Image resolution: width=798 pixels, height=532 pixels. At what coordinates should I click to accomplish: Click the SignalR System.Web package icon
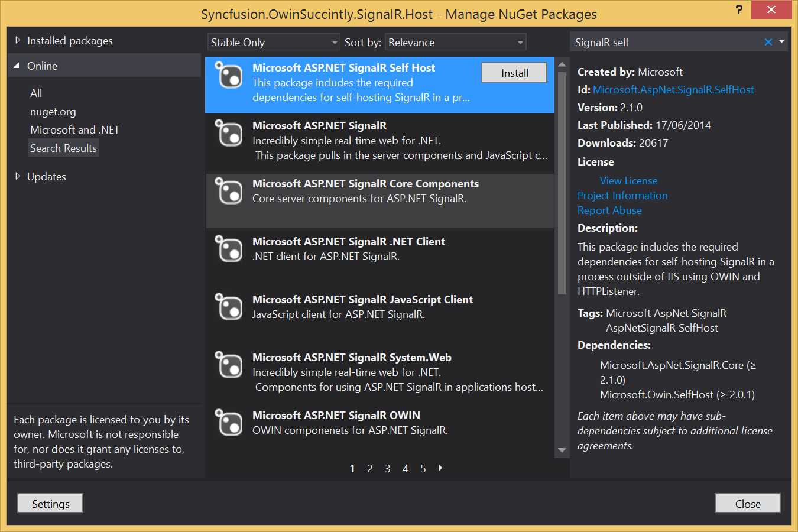click(x=228, y=365)
